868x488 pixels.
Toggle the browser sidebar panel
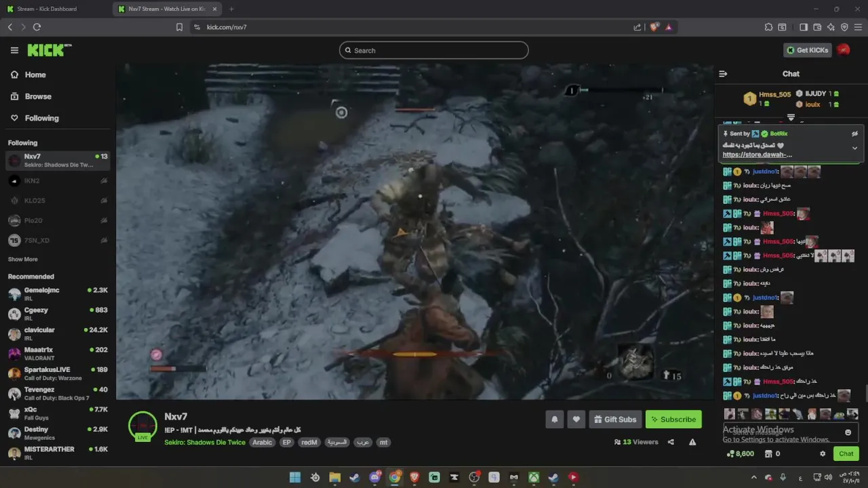804,27
